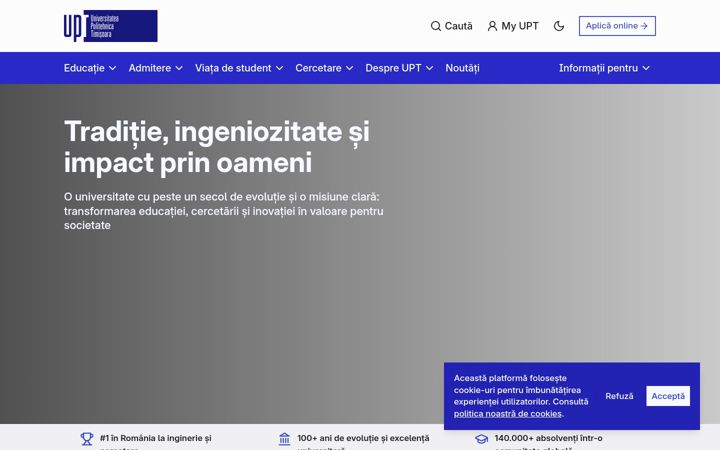The image size is (720, 450).
Task: Click the heading Tradiție, ingeniozitate și impact
Action: (x=217, y=147)
